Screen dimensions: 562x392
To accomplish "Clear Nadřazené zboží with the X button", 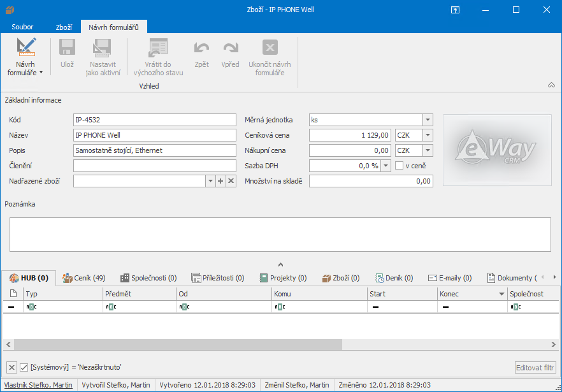I will pos(231,181).
